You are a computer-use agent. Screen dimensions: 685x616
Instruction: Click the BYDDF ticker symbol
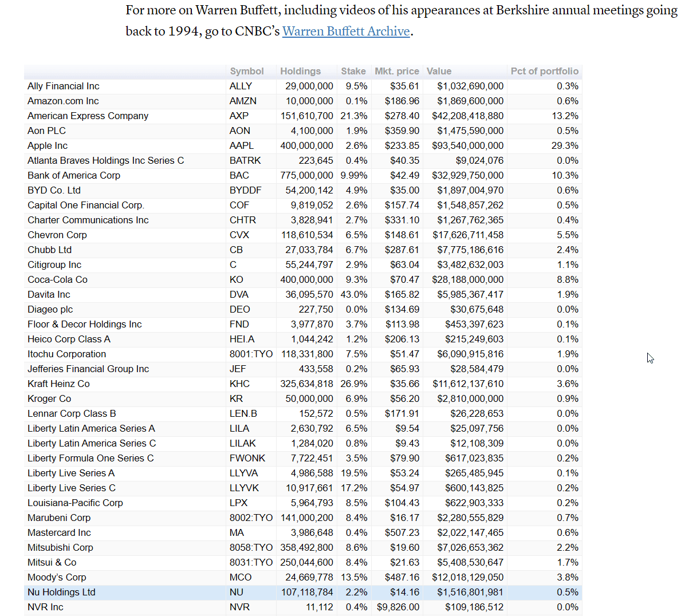click(x=246, y=190)
